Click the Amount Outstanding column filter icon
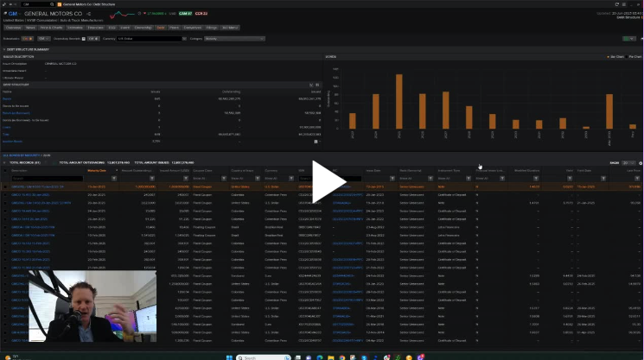This screenshot has height=360, width=644. click(x=152, y=179)
